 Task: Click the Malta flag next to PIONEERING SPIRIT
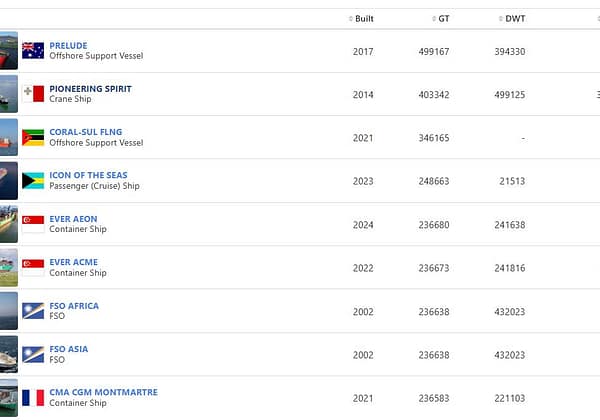pos(33,94)
